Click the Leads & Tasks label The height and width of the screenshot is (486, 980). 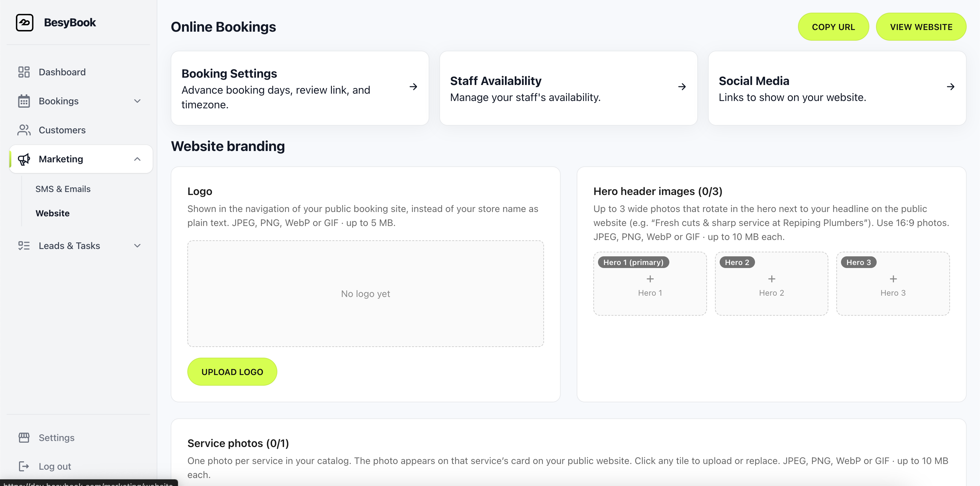(x=69, y=245)
